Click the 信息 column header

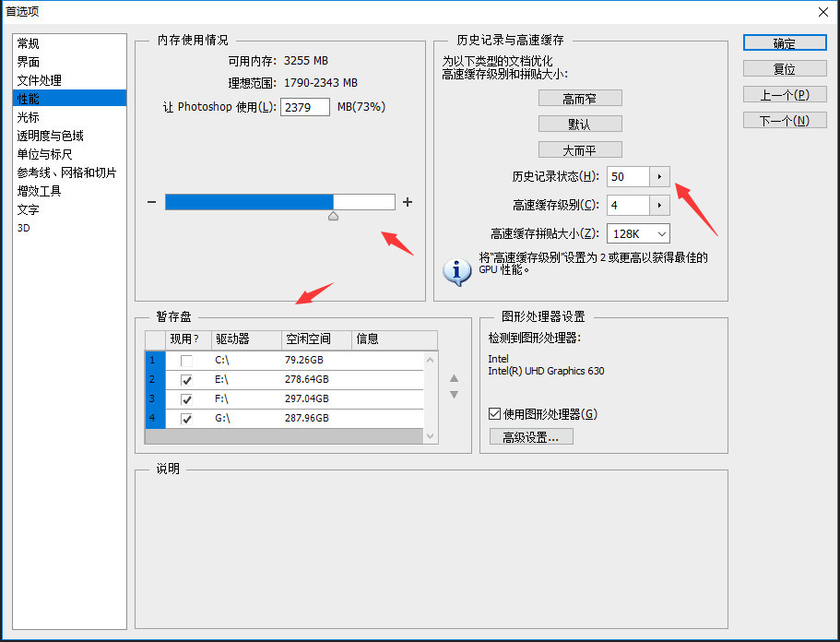[395, 339]
